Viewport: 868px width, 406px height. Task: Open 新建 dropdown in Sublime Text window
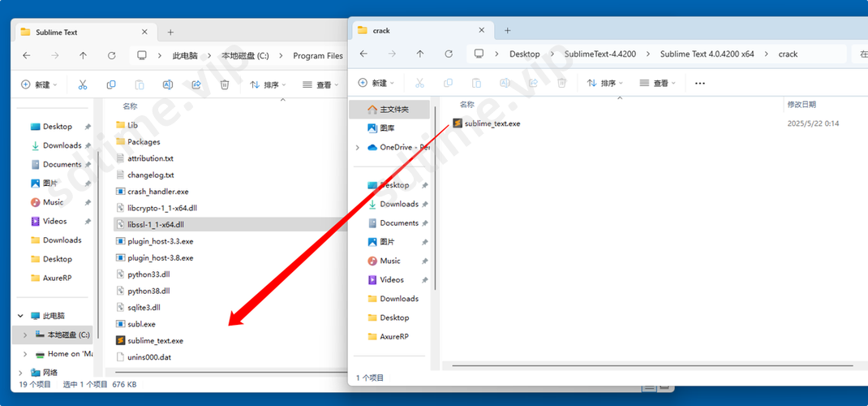[39, 84]
